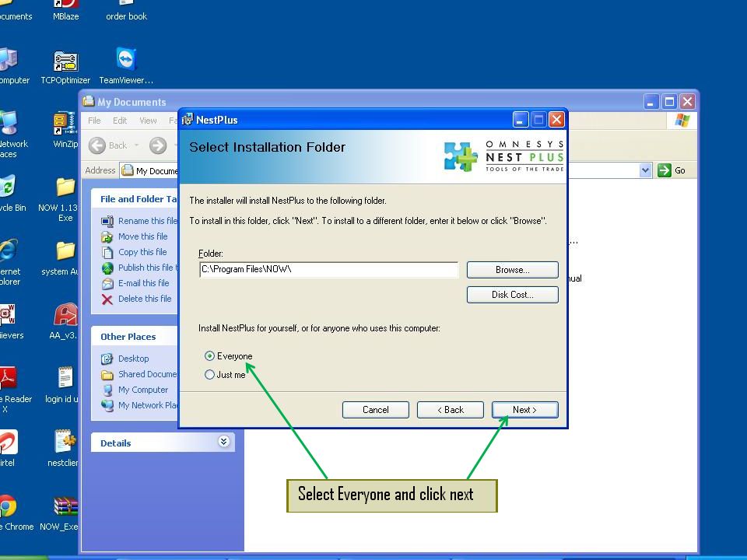Click the Next button in NestPlus installer

click(524, 410)
